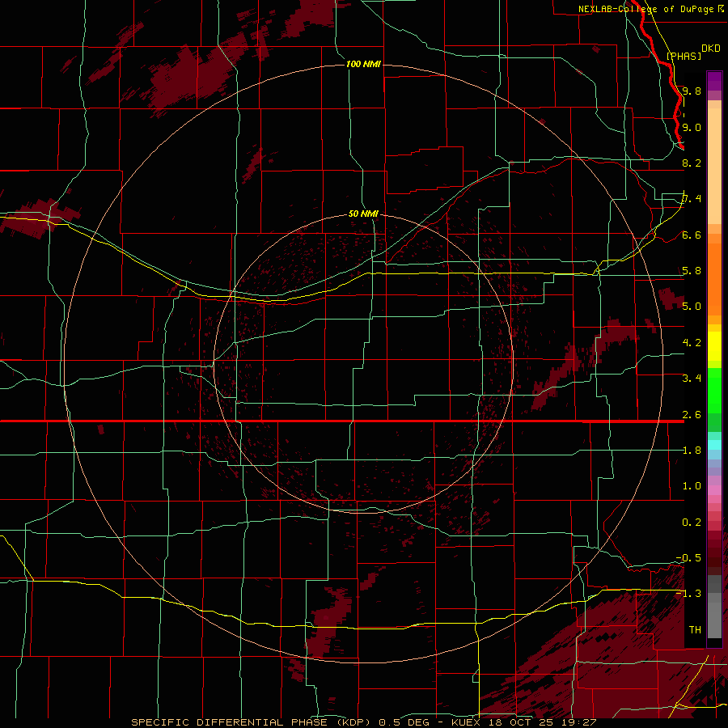This screenshot has height=728, width=728.
Task: Pick the peach band of the color bar
Action: point(714,166)
